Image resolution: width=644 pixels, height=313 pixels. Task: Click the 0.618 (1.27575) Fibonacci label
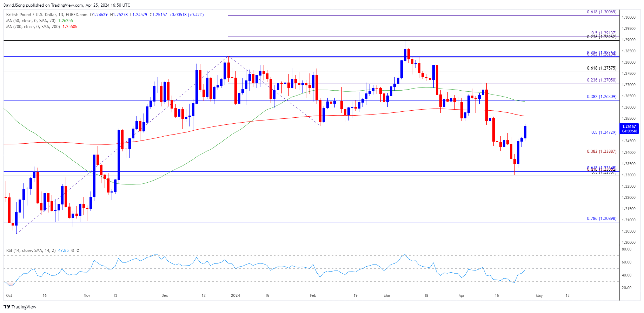coord(602,68)
